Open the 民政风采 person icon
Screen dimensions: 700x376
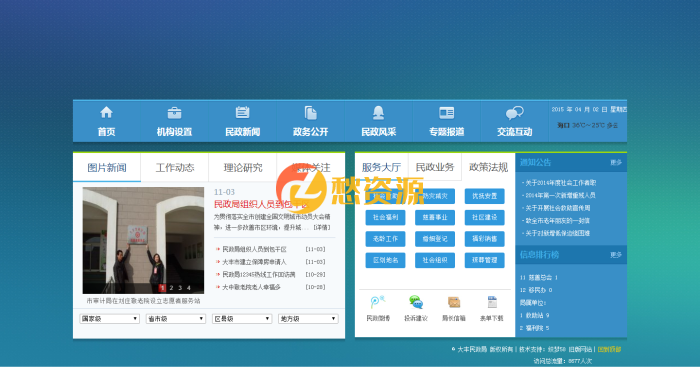(379, 113)
